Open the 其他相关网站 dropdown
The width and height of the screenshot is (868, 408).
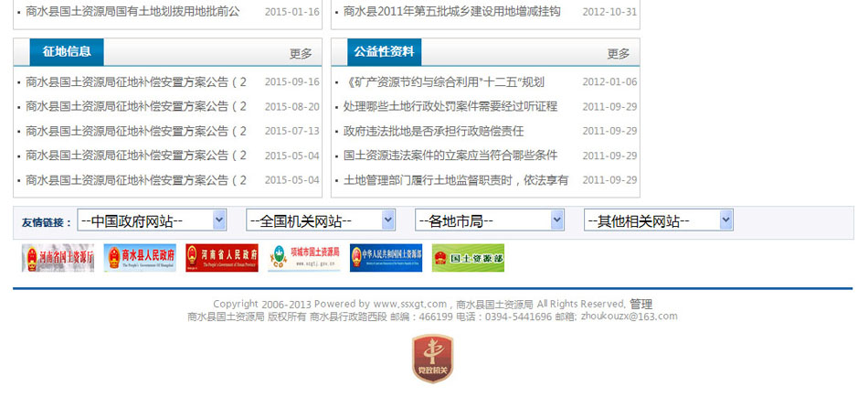pyautogui.click(x=659, y=220)
